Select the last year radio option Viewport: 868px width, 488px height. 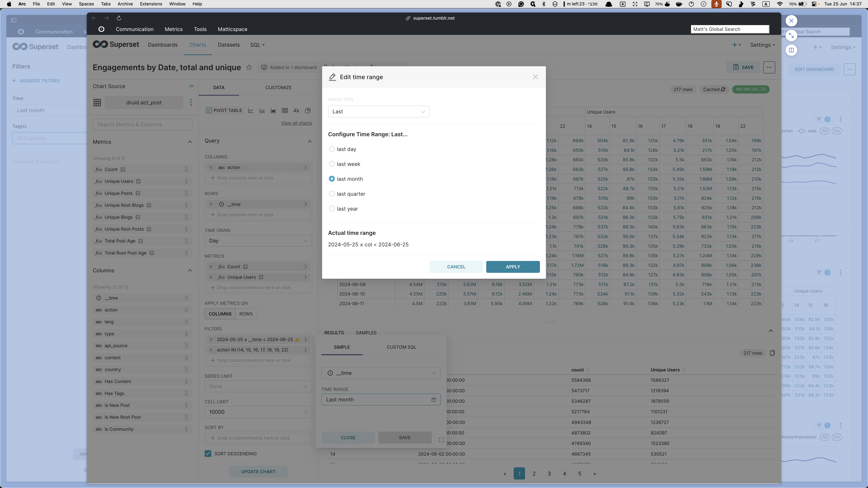332,208
